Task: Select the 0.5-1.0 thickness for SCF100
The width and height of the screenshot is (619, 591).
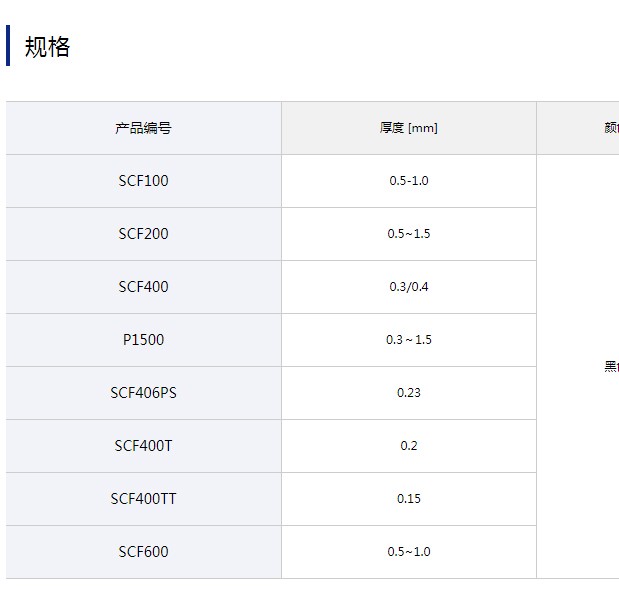Action: tap(408, 181)
